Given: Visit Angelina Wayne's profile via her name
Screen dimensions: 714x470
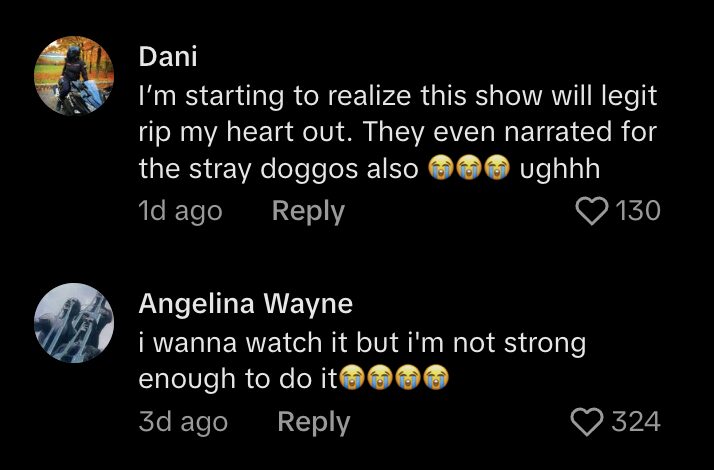Looking at the screenshot, I should click(246, 303).
